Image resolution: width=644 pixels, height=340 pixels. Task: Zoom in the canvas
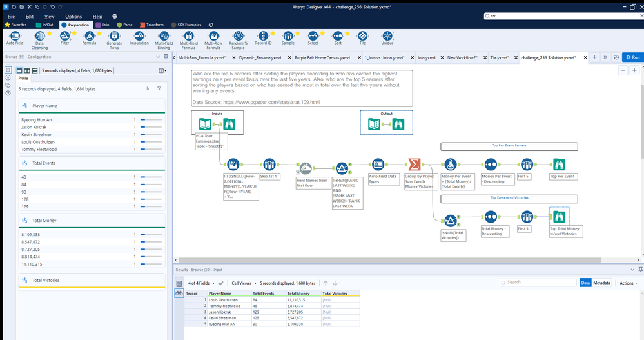[634, 70]
